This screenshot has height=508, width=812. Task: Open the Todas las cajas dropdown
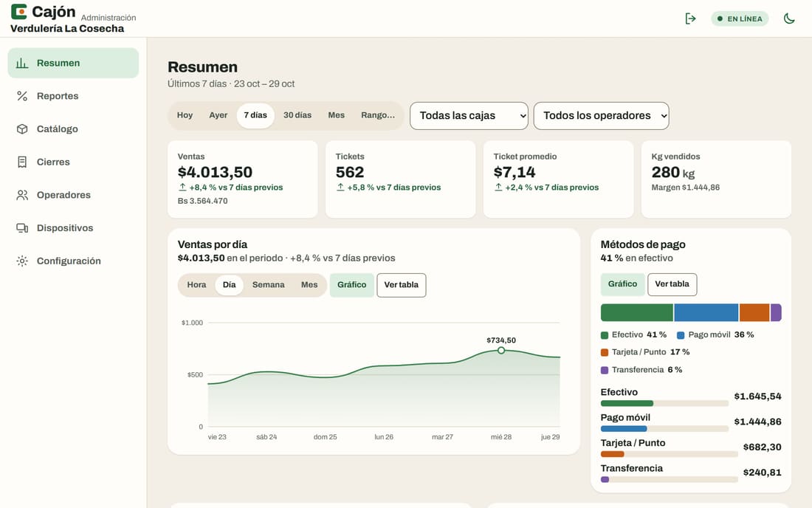469,115
